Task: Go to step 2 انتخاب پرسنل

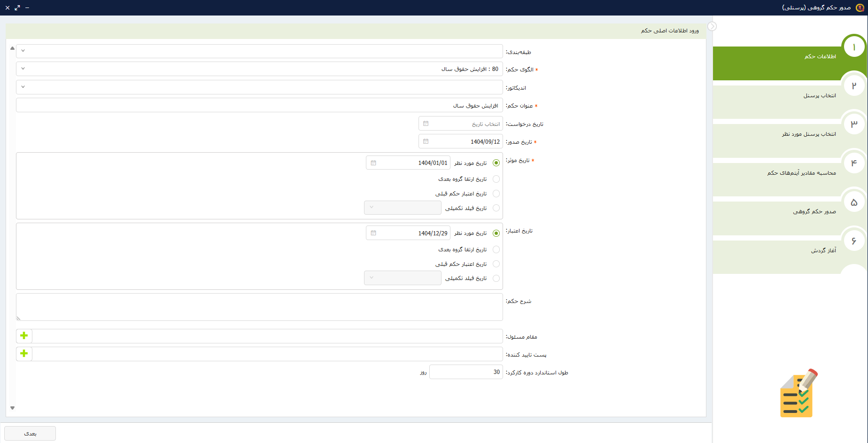Action: point(819,96)
